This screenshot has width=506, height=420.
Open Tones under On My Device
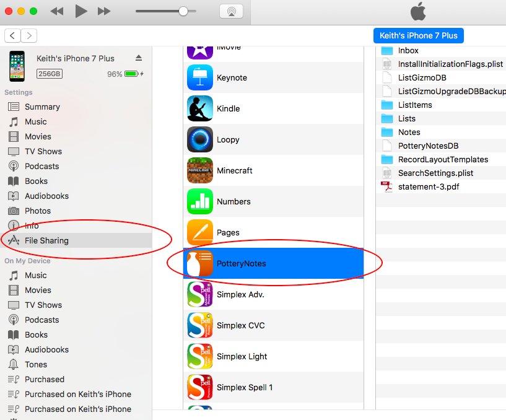pos(76,364)
